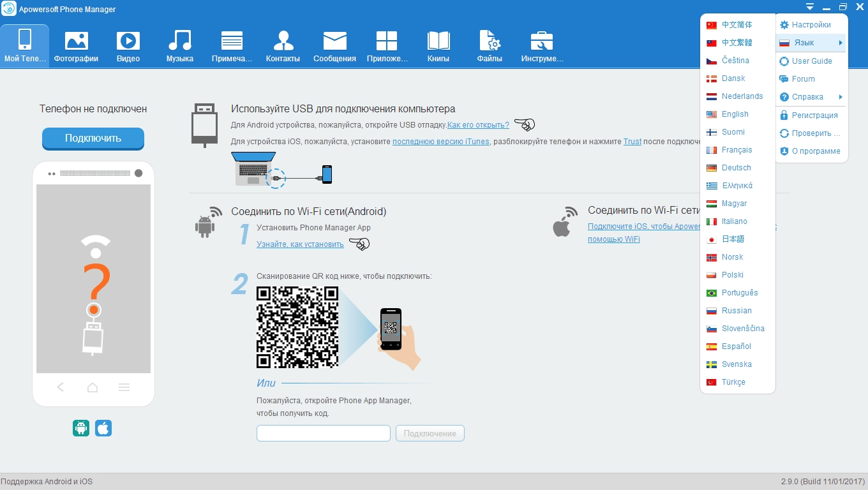Expand the Язык language submenu

point(811,43)
